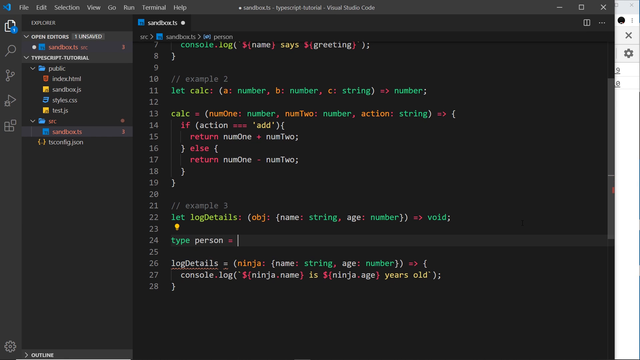Open the File menu
The height and width of the screenshot is (360, 640).
pyautogui.click(x=24, y=7)
